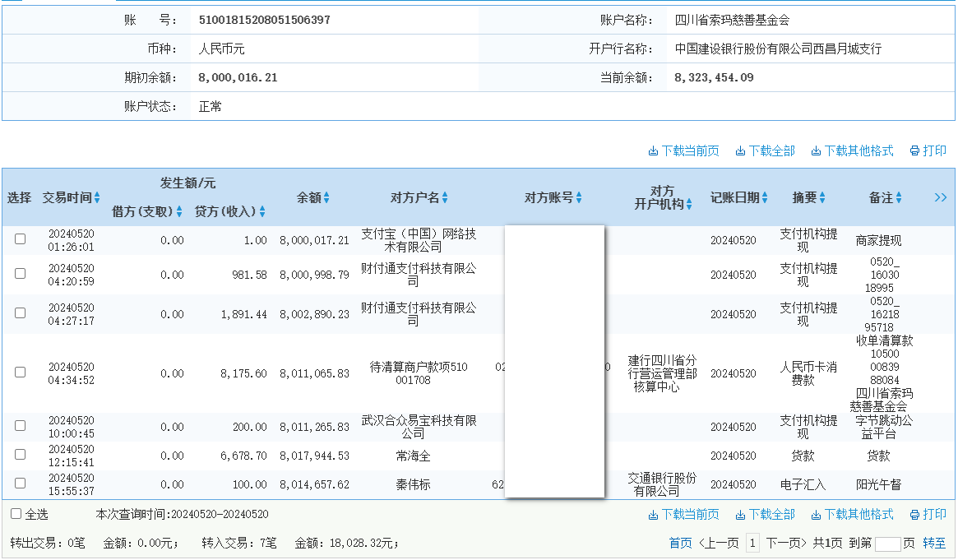Click the 转至 link
This screenshot has height=560, width=958.
click(x=934, y=543)
